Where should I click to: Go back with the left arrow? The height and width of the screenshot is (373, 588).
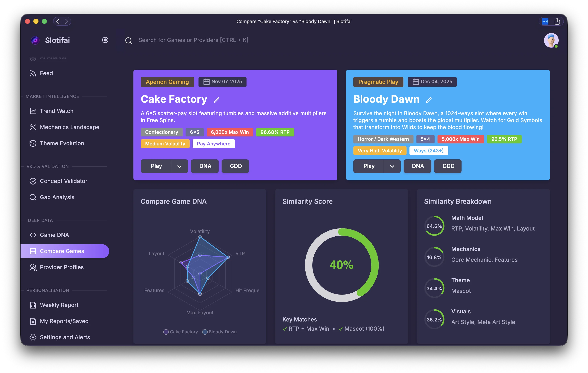[x=58, y=21]
